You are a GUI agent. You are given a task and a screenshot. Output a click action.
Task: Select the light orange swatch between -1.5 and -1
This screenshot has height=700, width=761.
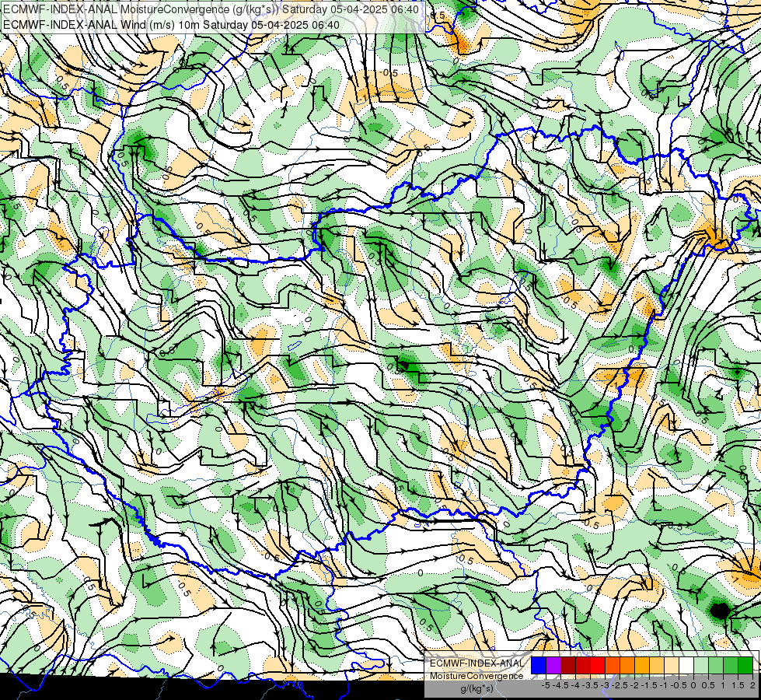tap(657, 666)
